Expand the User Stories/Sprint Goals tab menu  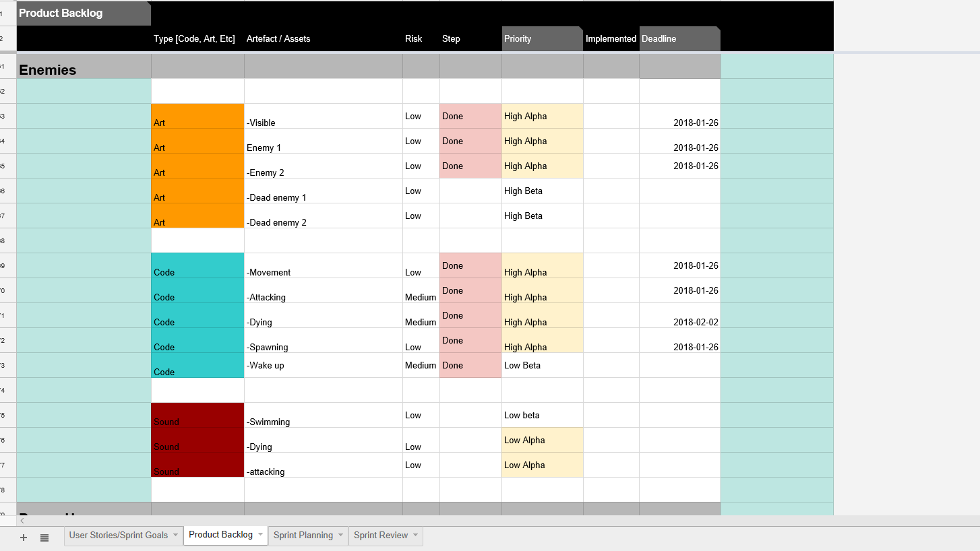click(176, 536)
